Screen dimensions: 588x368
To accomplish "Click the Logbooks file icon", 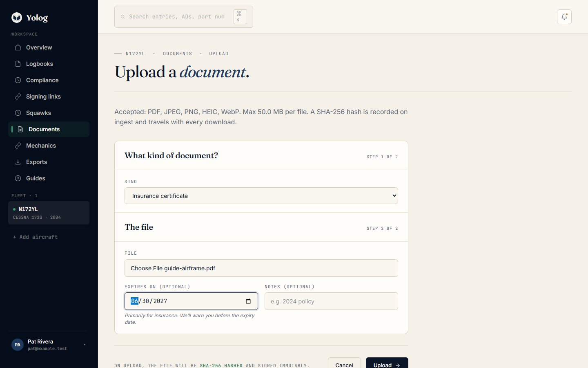I will point(18,64).
